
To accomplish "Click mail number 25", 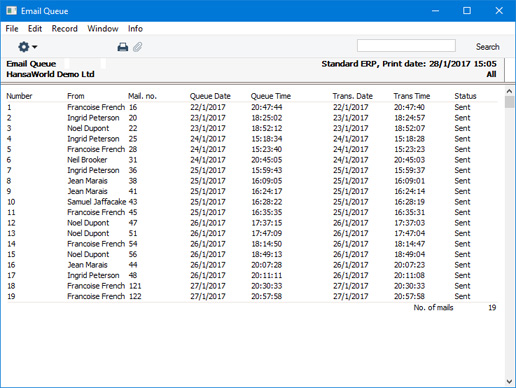I will point(133,139).
